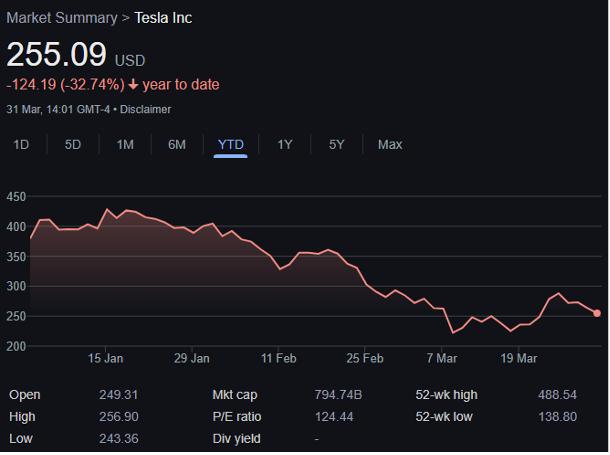The width and height of the screenshot is (610, 455).
Task: Show the 1Y chart range
Action: [x=284, y=145]
